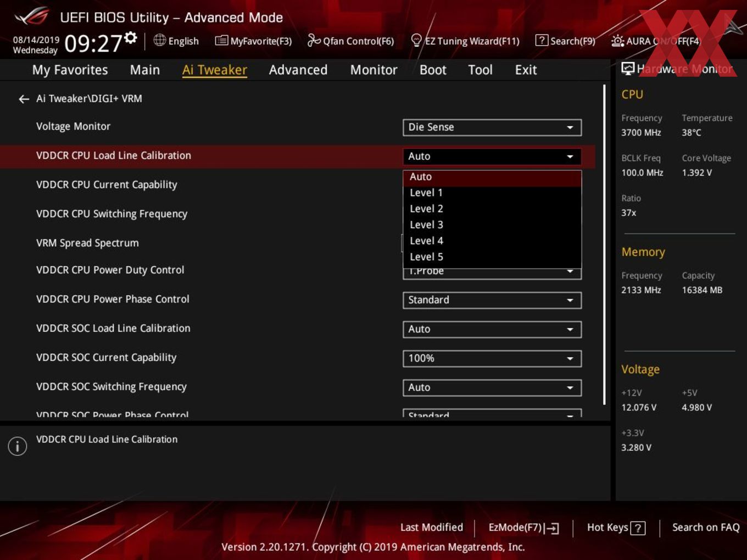Click the back arrow beside Ai Tweaker\DIGI+ VRM

click(x=24, y=99)
